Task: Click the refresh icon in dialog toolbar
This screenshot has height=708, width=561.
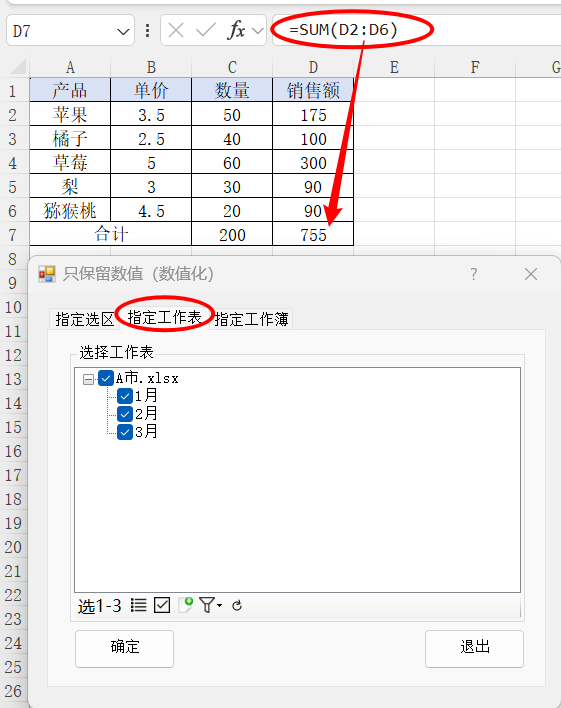Action: pos(237,606)
